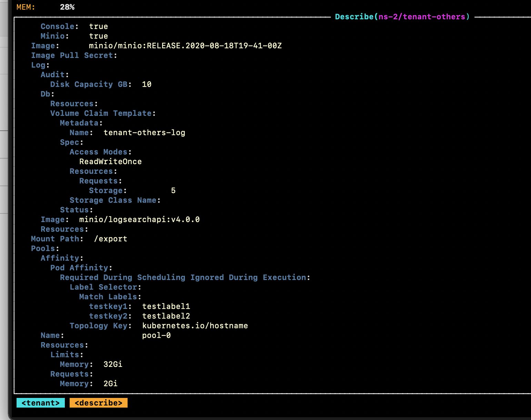Click the MEM: label
This screenshot has height=420, width=531.
[x=26, y=7]
